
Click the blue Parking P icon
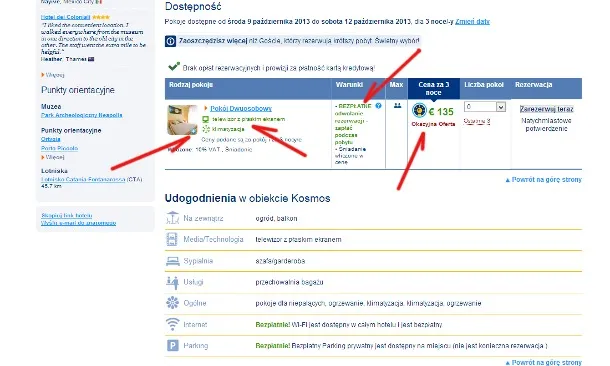[172, 345]
